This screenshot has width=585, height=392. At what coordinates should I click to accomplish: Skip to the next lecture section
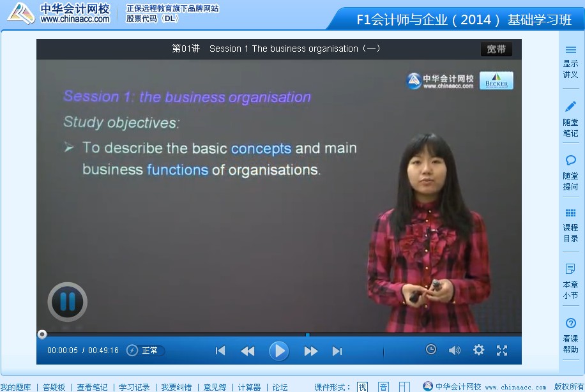[x=337, y=351]
